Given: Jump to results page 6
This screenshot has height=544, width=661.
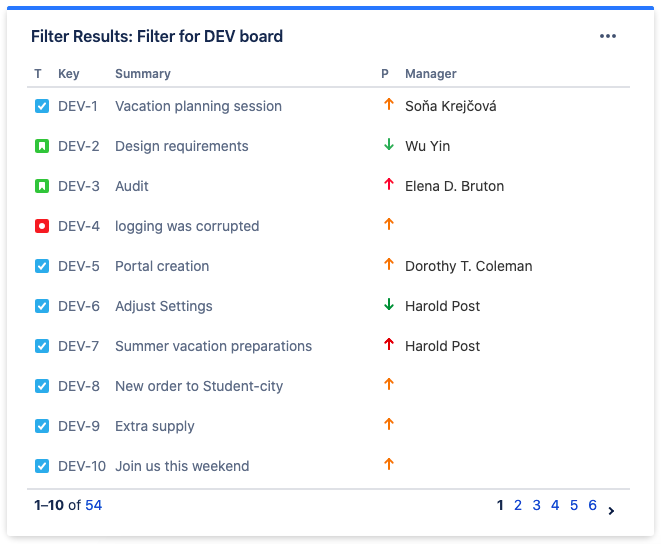Looking at the screenshot, I should click(592, 506).
